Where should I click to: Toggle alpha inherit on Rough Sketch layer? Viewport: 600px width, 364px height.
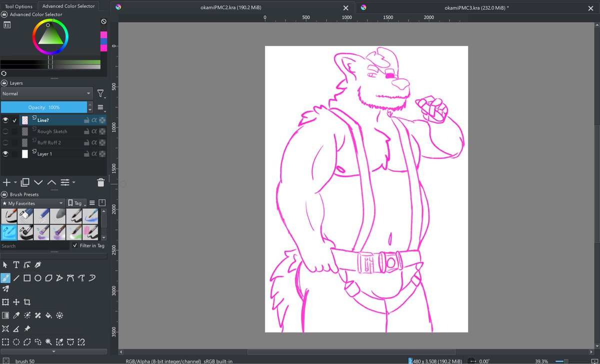tap(94, 131)
